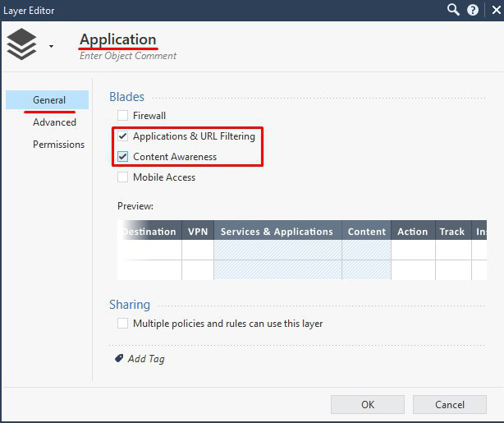
Task: Click the Content preview column header
Action: pos(366,230)
